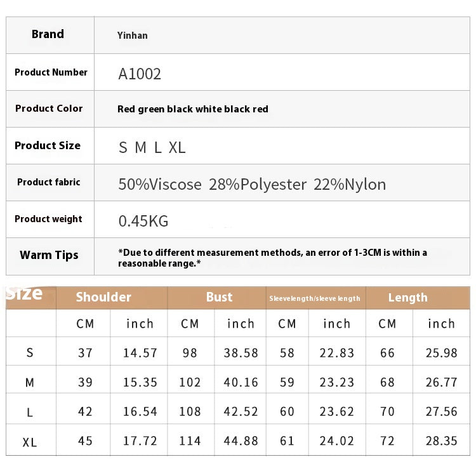476x471 pixels.
Task: Click the Shoulder column header
Action: pos(103,297)
